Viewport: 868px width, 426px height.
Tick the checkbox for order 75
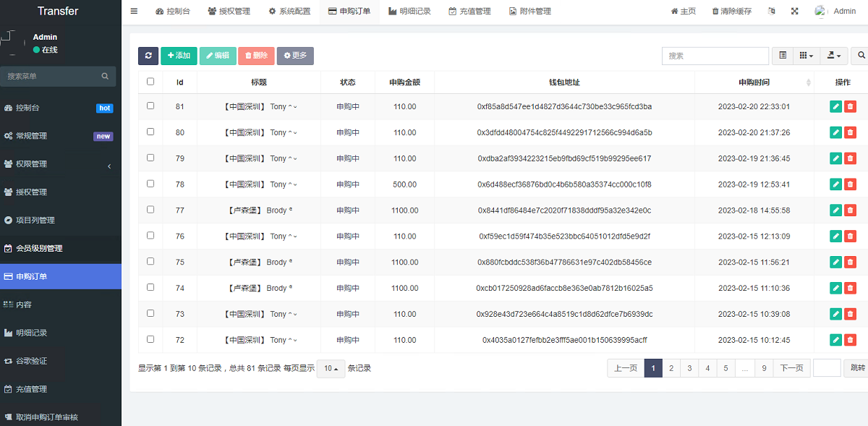coord(150,262)
